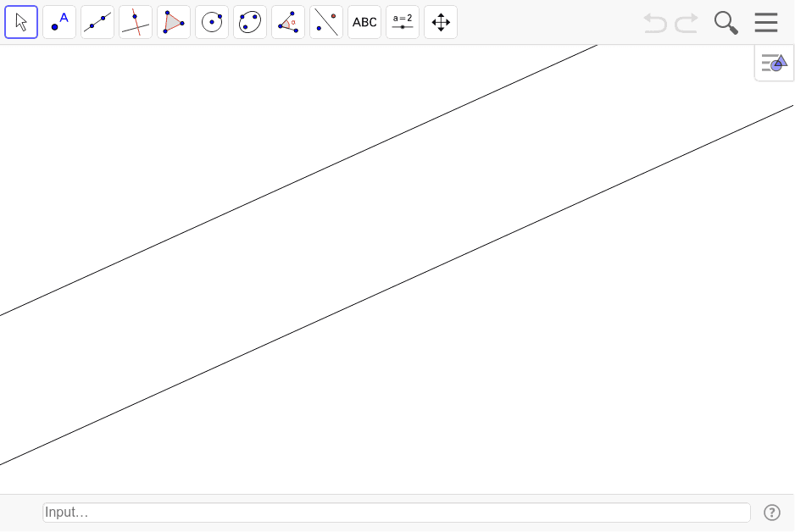Select Reflect about Line tool

click(326, 22)
